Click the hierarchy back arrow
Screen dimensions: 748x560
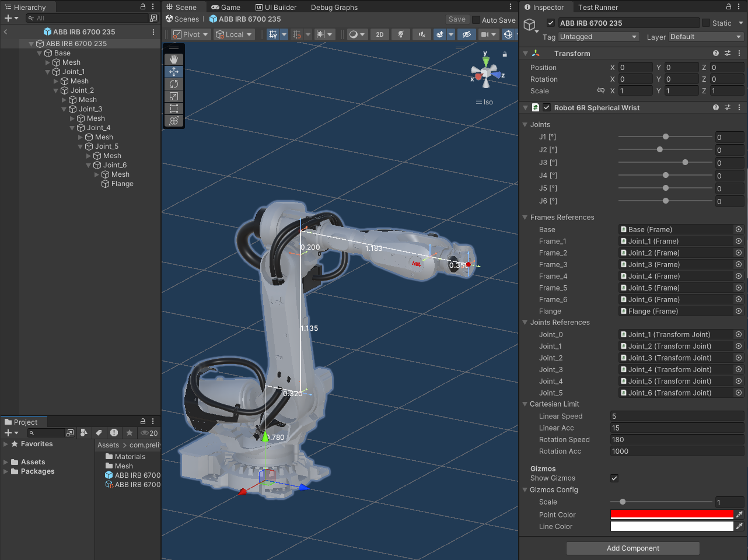pos(5,32)
